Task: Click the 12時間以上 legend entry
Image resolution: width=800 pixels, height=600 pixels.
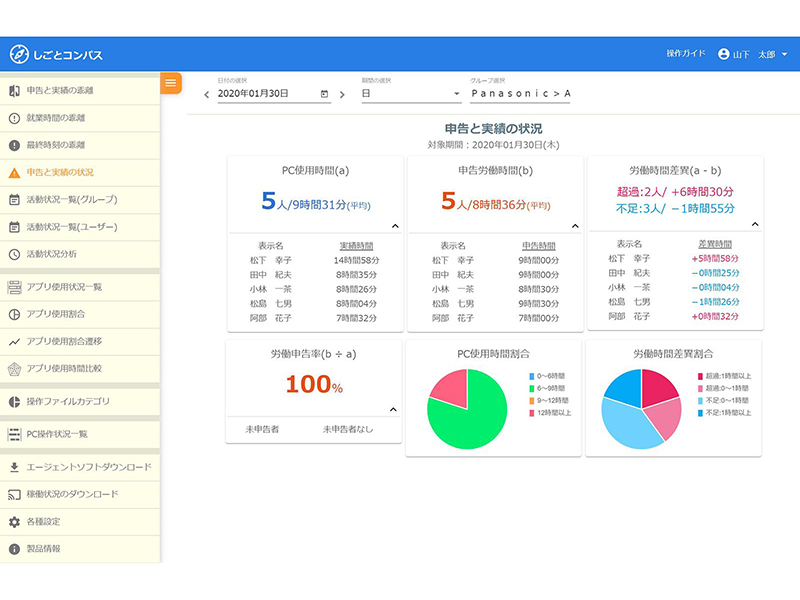Action: [550, 413]
